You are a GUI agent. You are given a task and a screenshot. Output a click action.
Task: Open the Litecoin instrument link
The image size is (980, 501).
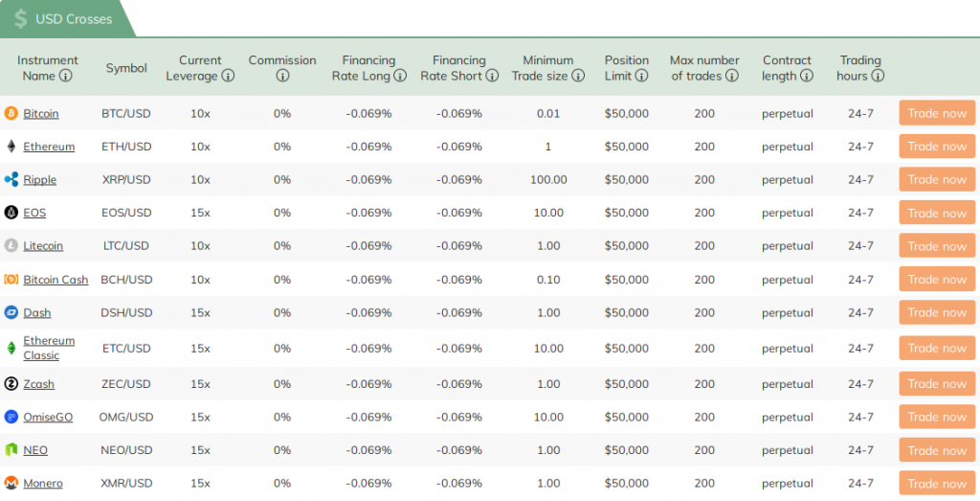point(43,246)
